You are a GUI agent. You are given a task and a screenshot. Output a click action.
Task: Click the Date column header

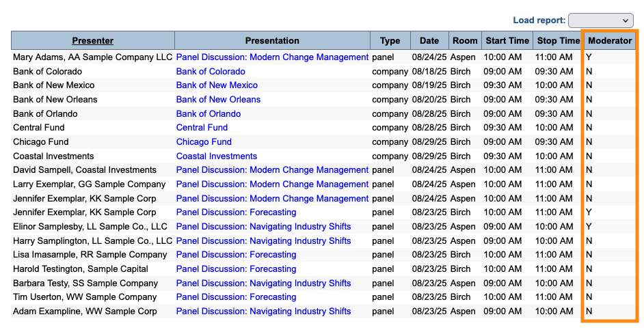tap(429, 40)
